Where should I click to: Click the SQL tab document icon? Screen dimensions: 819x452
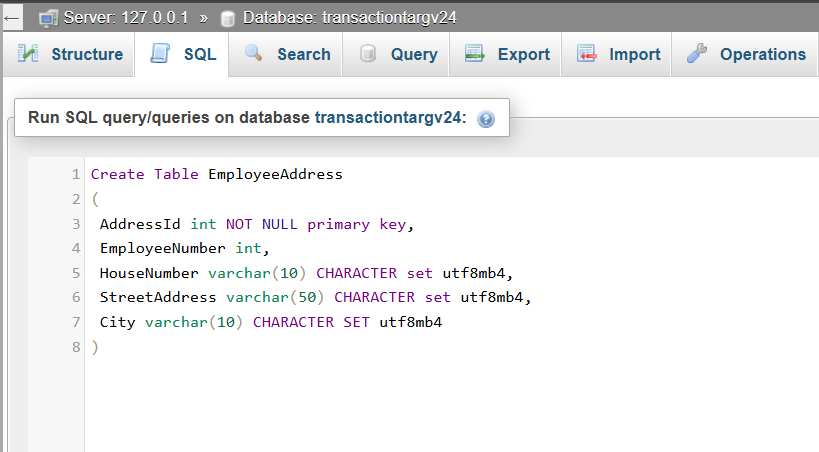pos(160,53)
